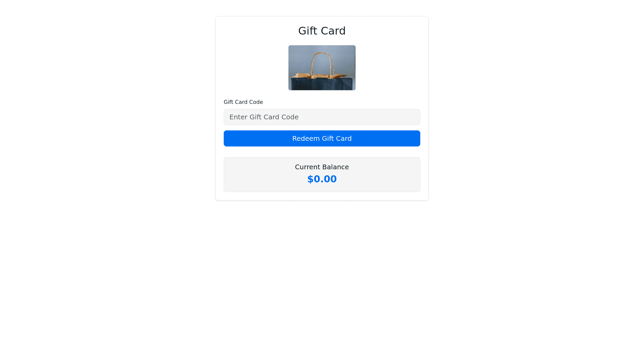The height and width of the screenshot is (362, 644).
Task: Click the placeholder text Enter Gift Card Code
Action: [264, 117]
